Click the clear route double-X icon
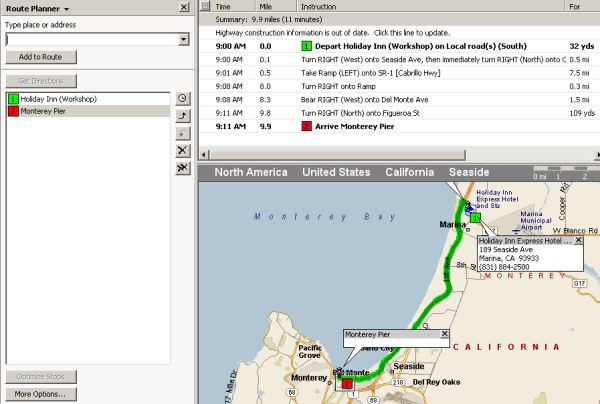 tap(183, 168)
